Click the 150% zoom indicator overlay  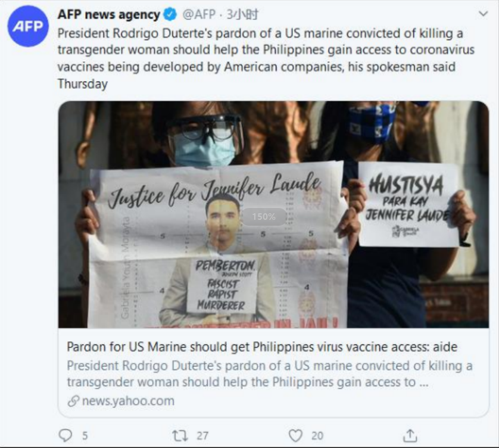(264, 217)
